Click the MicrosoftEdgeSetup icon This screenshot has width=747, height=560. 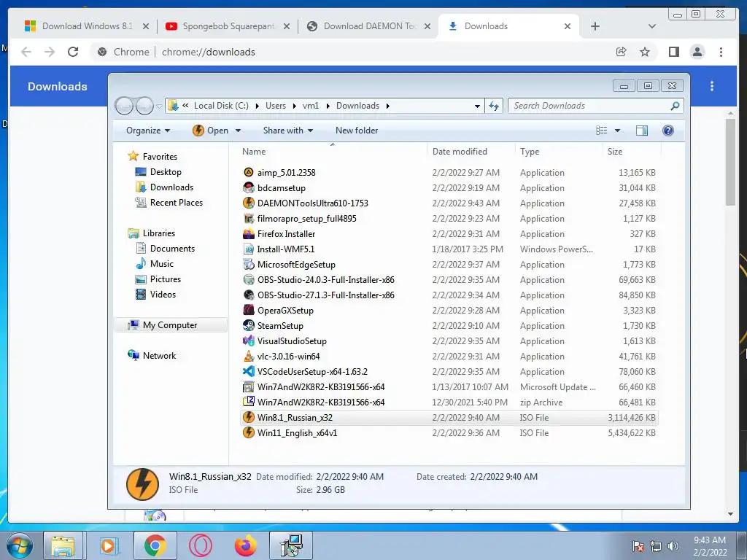(248, 264)
